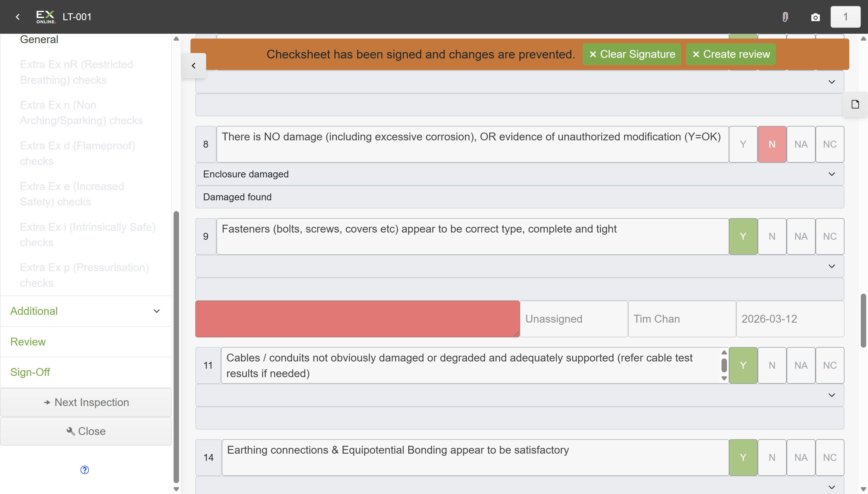Open Extra Ex i (Intrinsically Safe) checks
The image size is (868, 494).
coord(88,234)
